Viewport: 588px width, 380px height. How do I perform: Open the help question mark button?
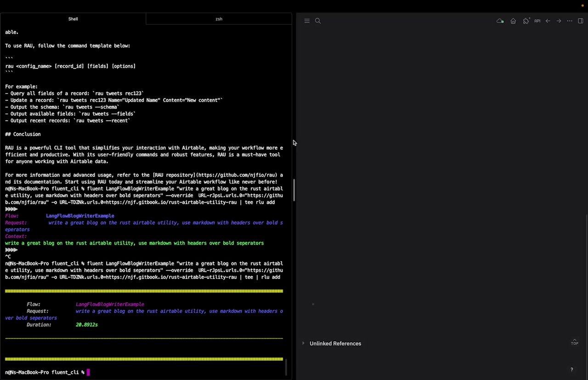pyautogui.click(x=571, y=369)
